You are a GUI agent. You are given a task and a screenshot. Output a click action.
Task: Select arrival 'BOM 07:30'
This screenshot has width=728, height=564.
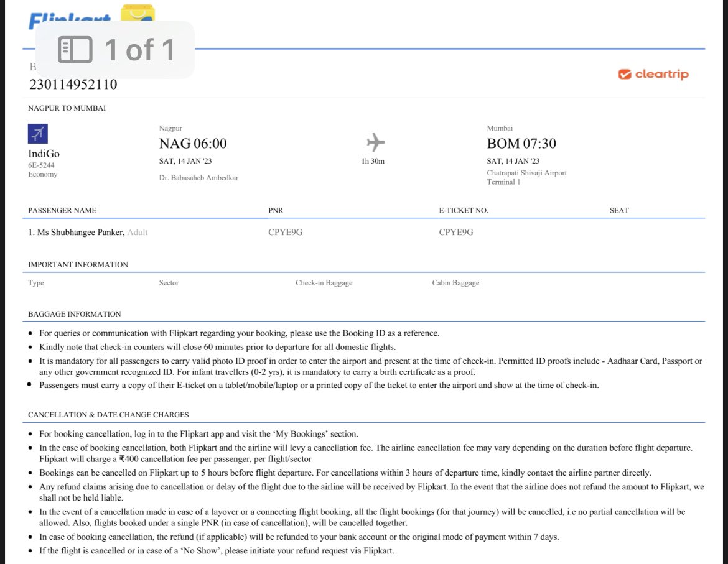[521, 143]
